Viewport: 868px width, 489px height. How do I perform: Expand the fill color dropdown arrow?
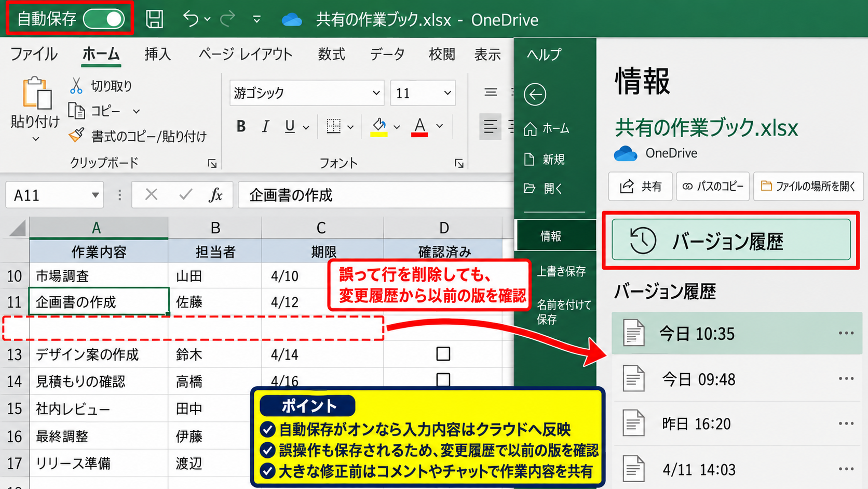[x=397, y=127]
